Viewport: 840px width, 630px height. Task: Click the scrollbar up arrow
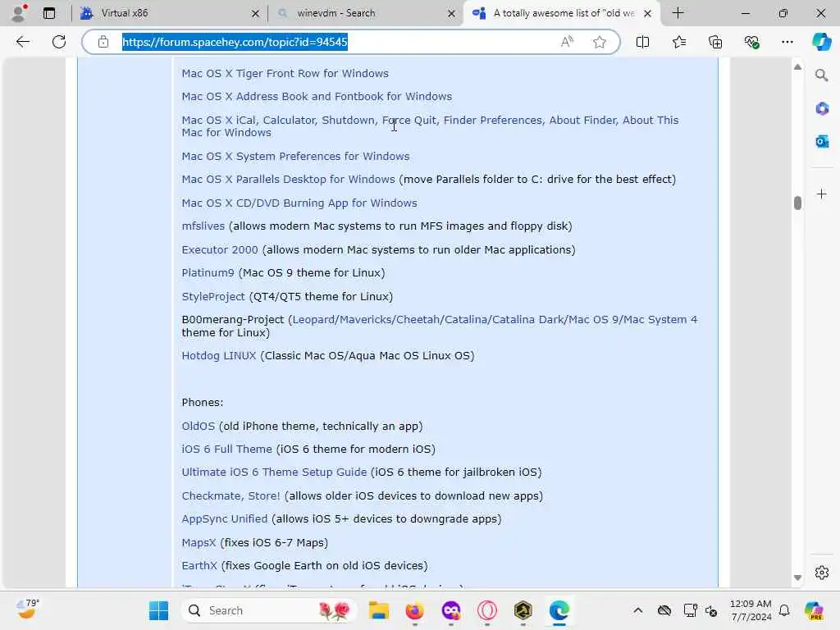(797, 67)
